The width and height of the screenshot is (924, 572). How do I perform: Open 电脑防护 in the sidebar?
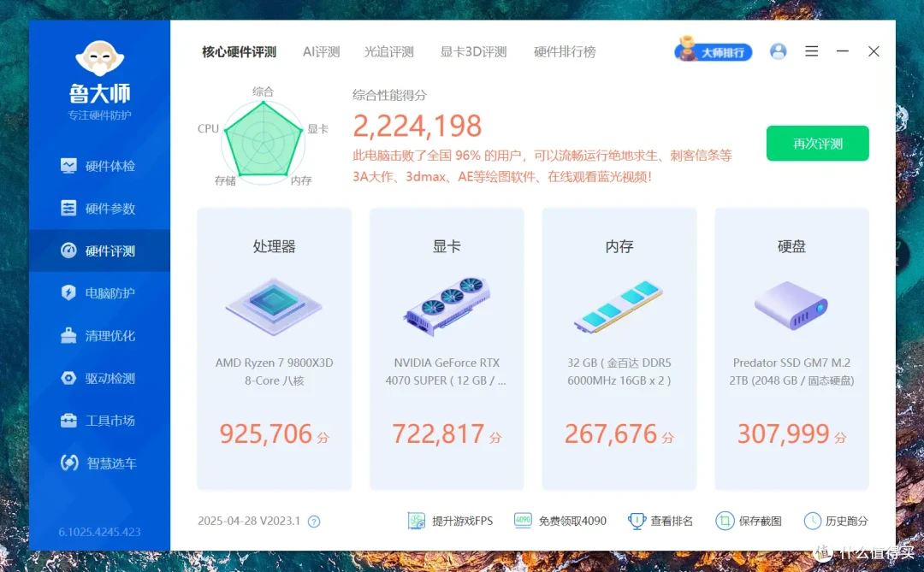(98, 293)
